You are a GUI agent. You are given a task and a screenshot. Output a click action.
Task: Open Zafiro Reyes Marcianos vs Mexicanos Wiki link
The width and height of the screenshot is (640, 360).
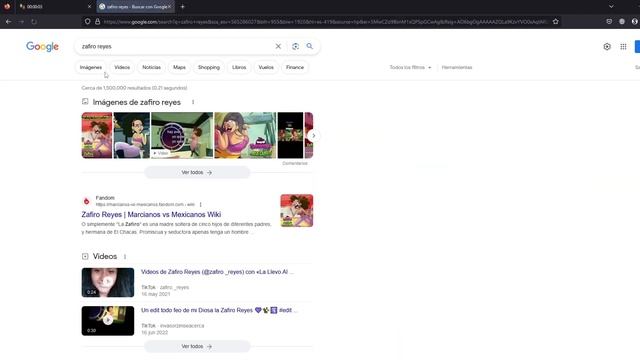[151, 215]
